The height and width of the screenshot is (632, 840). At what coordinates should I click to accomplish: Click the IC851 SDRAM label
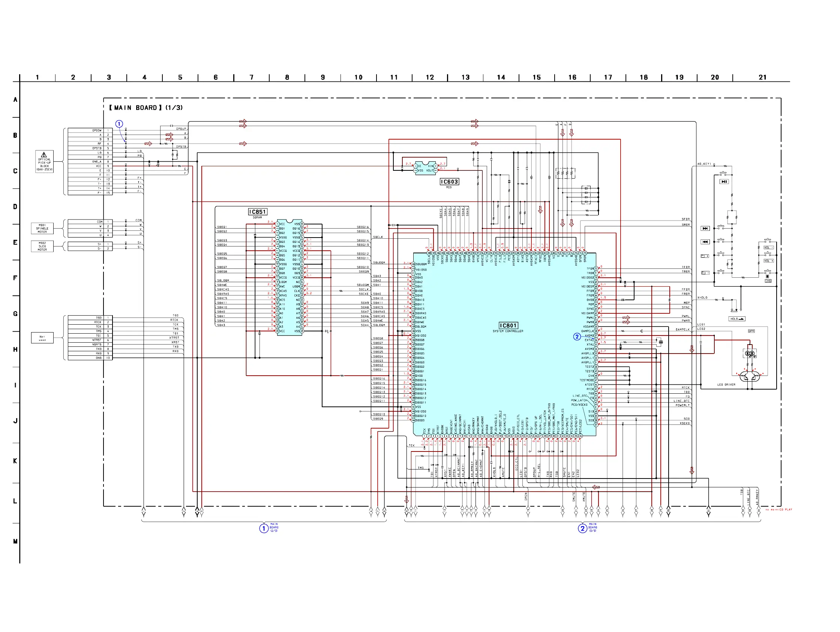[258, 212]
